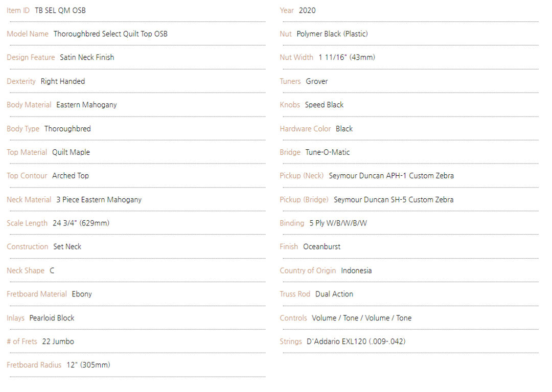Select the Eastern Mahogany body value
This screenshot has height=392, width=552.
click(x=86, y=105)
